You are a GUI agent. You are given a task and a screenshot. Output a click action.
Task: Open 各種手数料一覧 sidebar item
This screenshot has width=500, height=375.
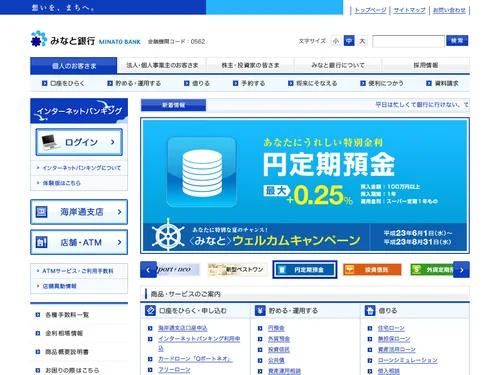tap(67, 315)
